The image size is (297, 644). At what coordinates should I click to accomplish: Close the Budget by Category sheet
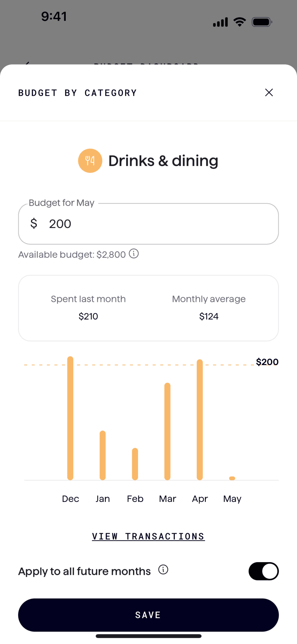(x=269, y=92)
